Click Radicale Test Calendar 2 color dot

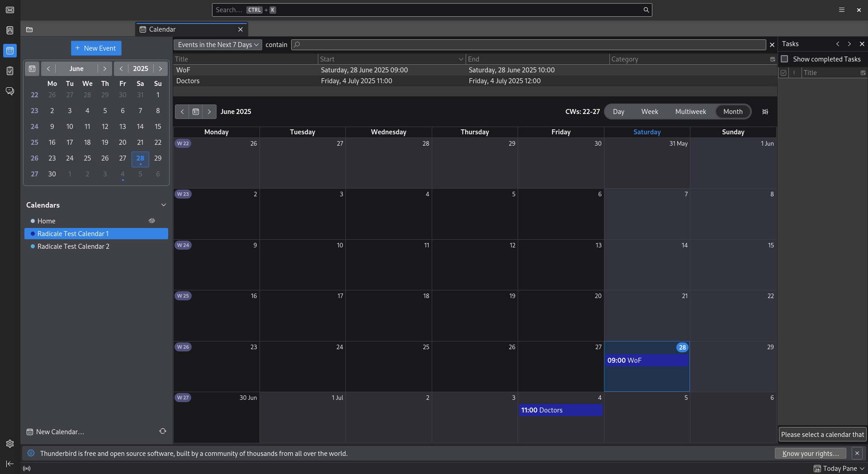33,246
